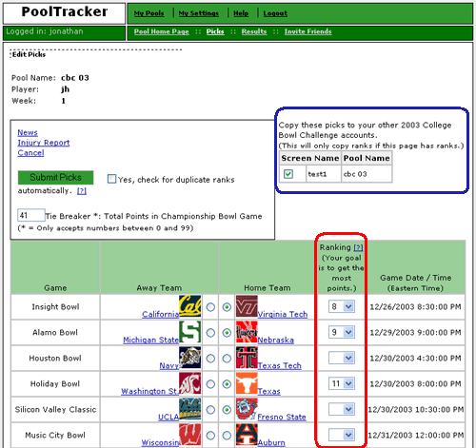Pick Virginia Tech in the Insight Bowl
Viewport: 476px width, 448px height.
tap(227, 307)
